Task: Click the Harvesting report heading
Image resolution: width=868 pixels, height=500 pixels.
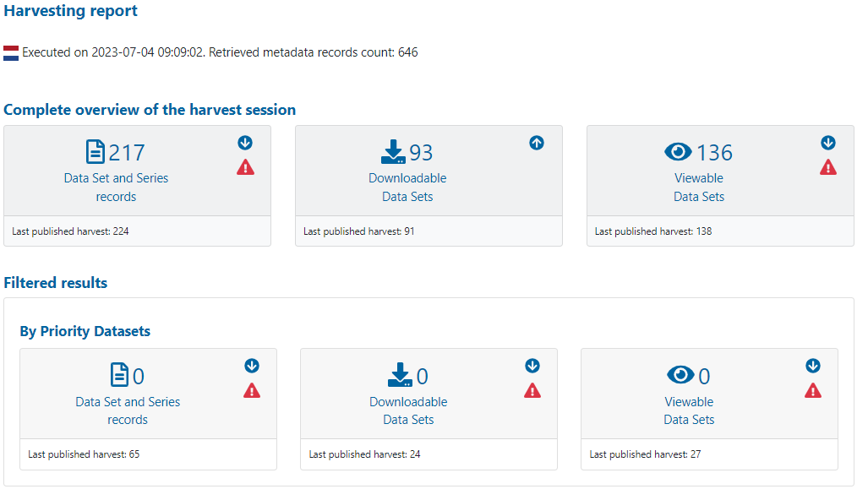Action: pos(70,11)
